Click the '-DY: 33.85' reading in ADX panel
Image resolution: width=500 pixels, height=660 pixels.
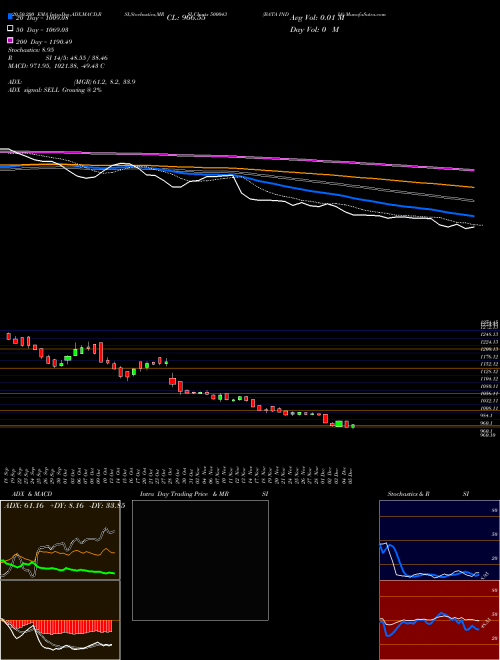(x=108, y=506)
